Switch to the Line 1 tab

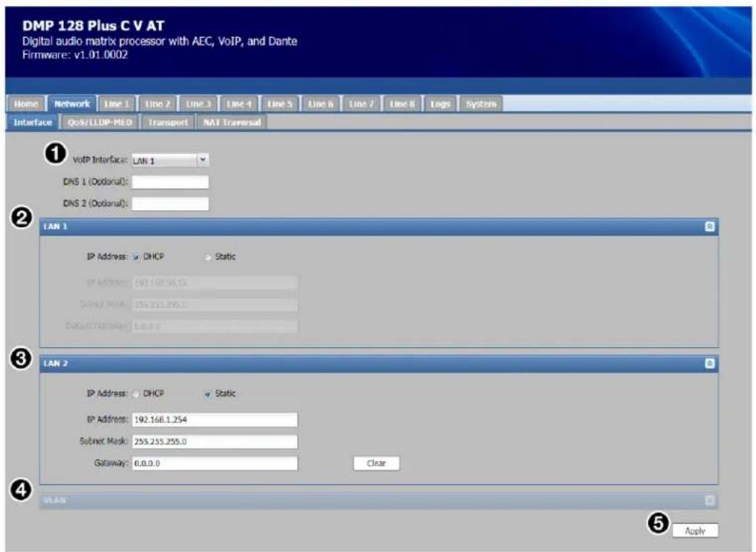(117, 104)
